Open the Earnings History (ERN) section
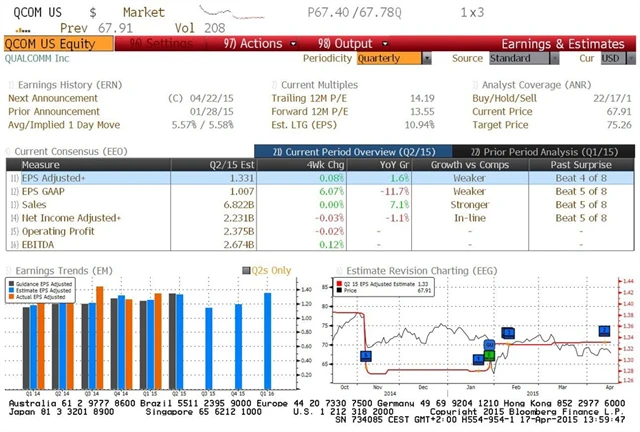The width and height of the screenshot is (640, 432). click(x=72, y=84)
